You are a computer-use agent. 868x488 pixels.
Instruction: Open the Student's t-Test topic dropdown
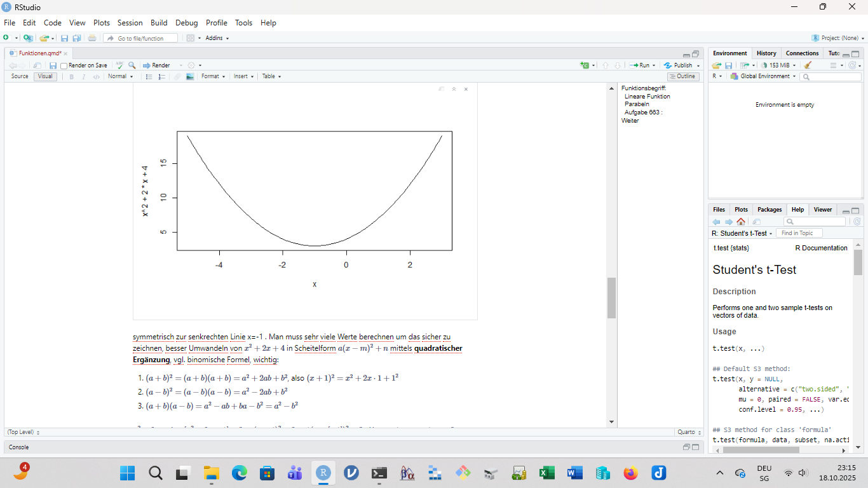click(x=742, y=233)
